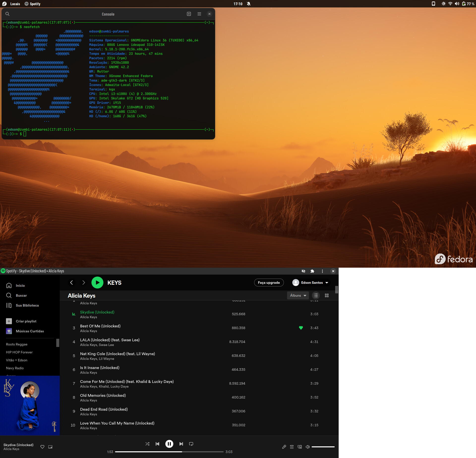Image resolution: width=476 pixels, height=458 pixels.
Task: Click the KEYS album title in header
Action: click(114, 283)
